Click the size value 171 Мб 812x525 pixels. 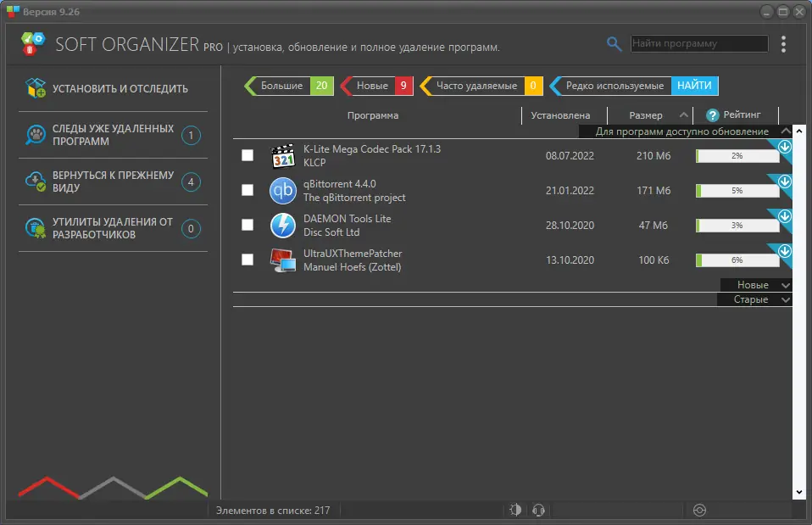click(x=653, y=190)
